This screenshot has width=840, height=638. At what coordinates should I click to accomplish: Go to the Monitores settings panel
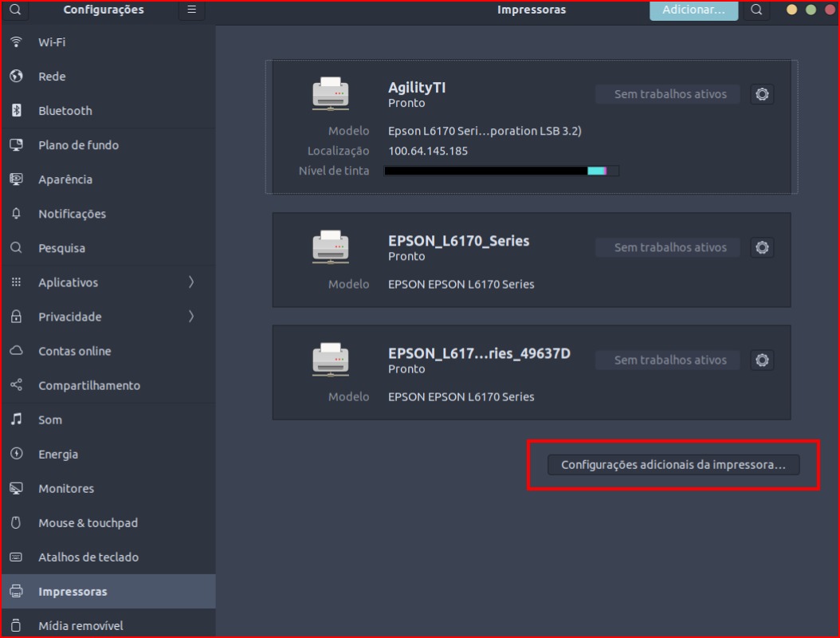65,488
